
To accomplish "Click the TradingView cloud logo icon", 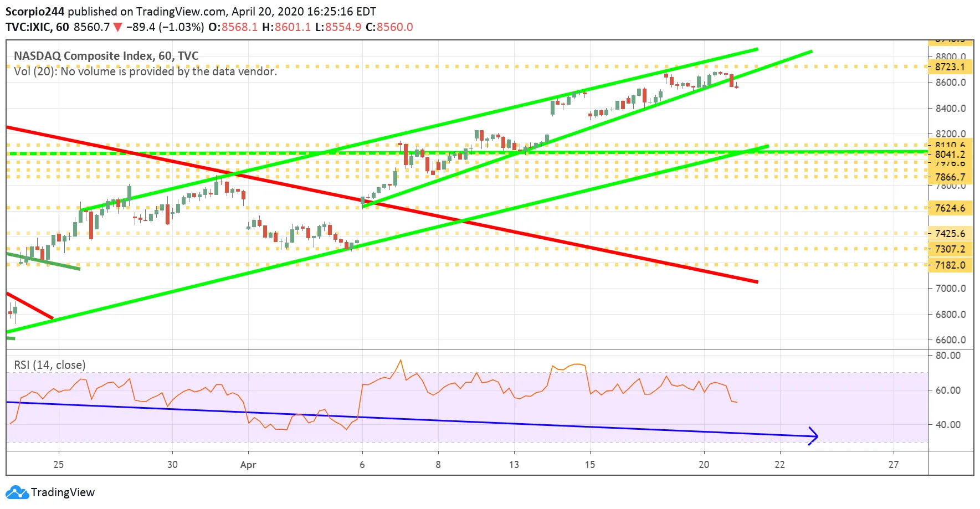I will pos(17,492).
